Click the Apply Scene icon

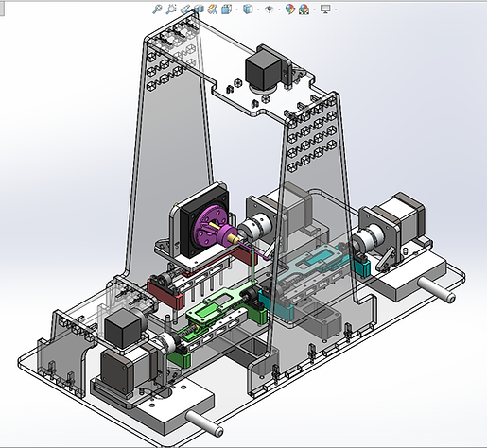click(x=304, y=9)
